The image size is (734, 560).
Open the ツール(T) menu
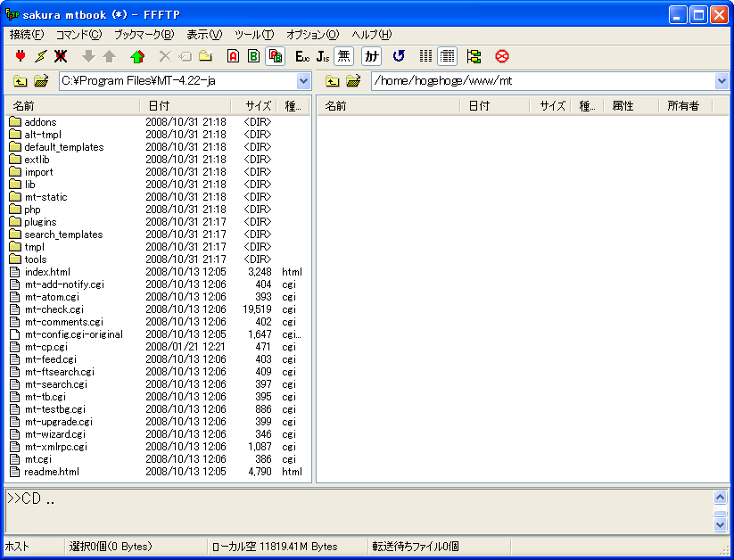click(x=254, y=35)
